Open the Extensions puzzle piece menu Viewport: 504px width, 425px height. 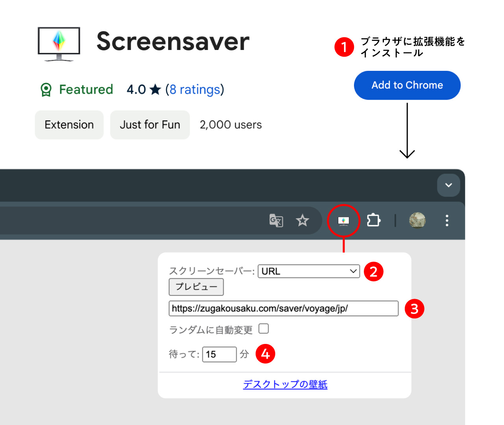pos(374,220)
